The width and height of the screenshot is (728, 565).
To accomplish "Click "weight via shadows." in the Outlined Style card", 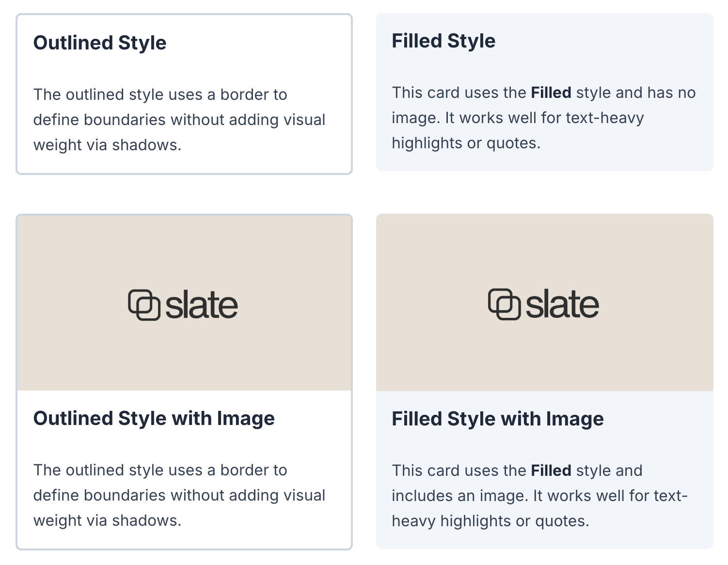I will point(107,145).
